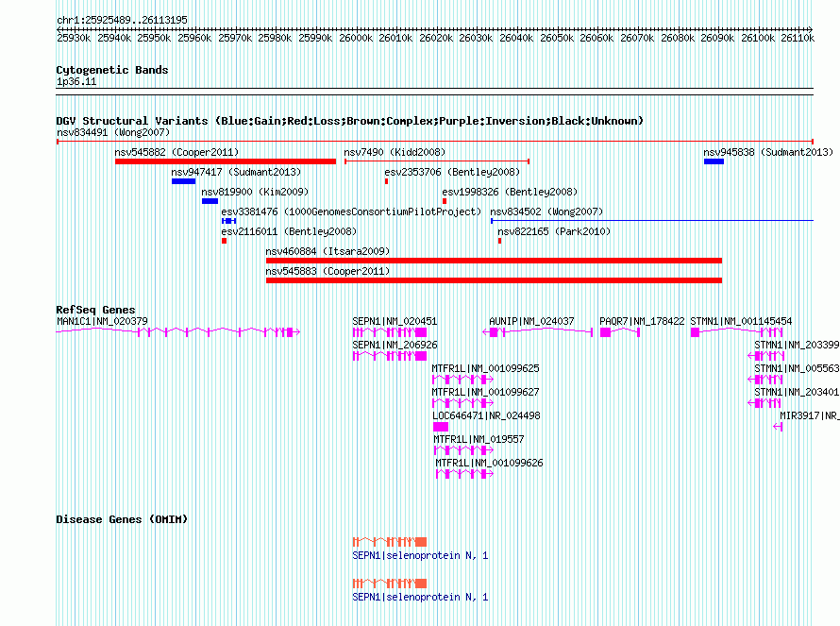Open the lower 'SEPN1|selenoprotein N, 1' link

point(420,597)
